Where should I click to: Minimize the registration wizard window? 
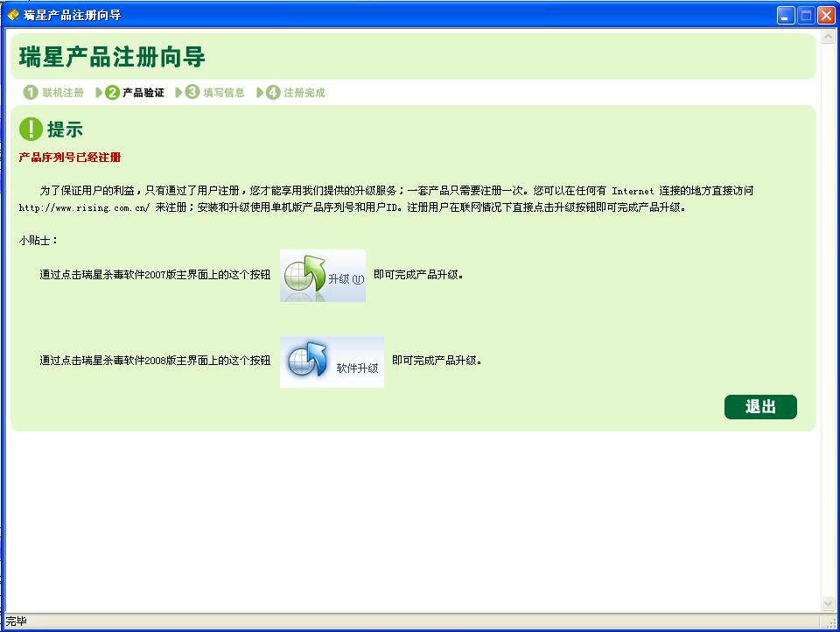click(786, 16)
